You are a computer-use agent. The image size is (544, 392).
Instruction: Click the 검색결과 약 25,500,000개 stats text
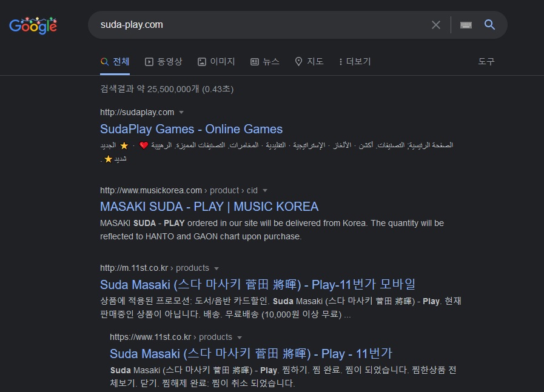(x=167, y=89)
